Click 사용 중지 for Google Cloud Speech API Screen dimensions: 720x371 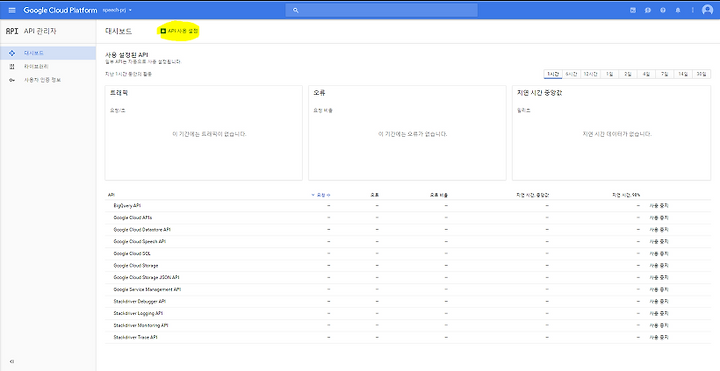[659, 242]
